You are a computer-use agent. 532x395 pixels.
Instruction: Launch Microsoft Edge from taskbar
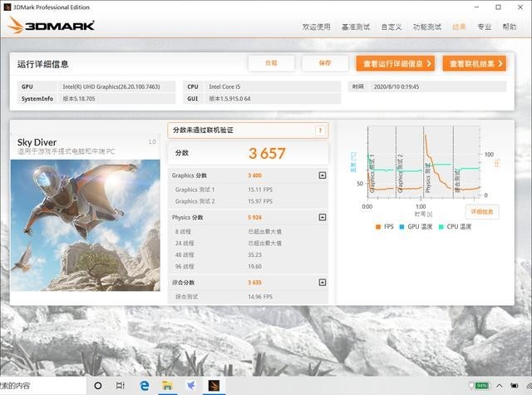tap(144, 386)
